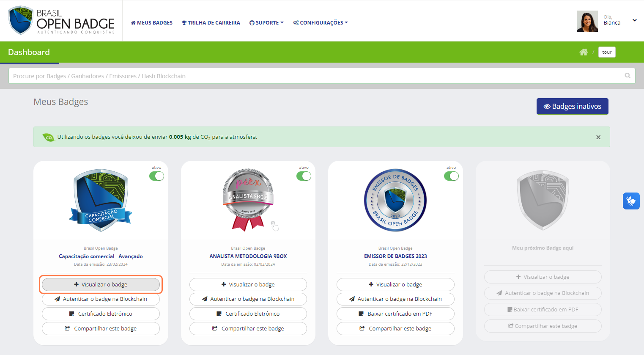Click disabled Visualizar o badge in placeholder card
Image resolution: width=644 pixels, height=355 pixels.
543,277
